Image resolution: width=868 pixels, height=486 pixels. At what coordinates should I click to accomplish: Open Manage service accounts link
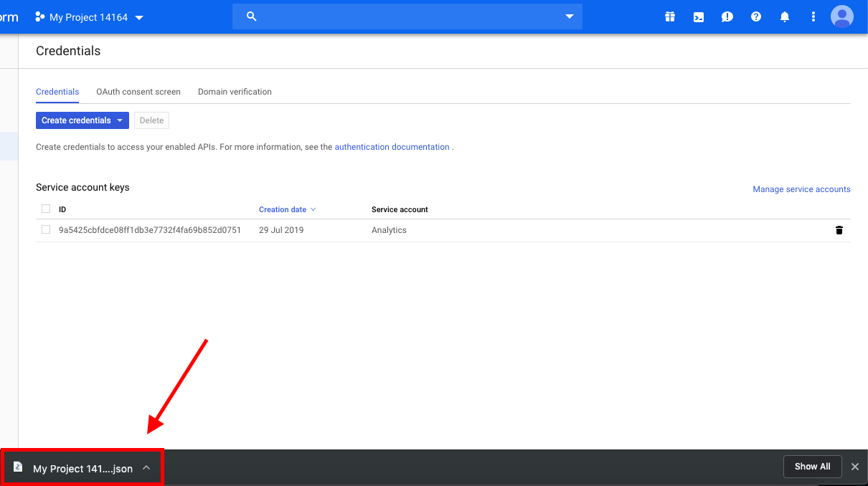(801, 189)
